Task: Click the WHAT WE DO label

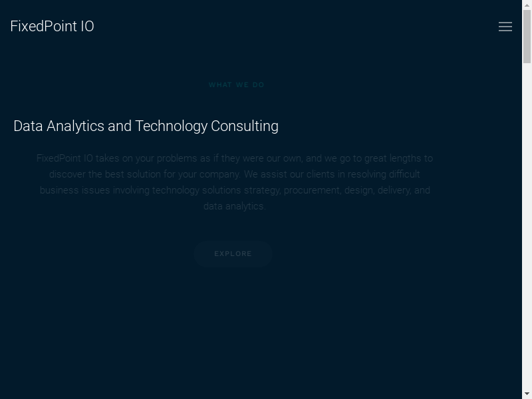Action: (x=236, y=85)
